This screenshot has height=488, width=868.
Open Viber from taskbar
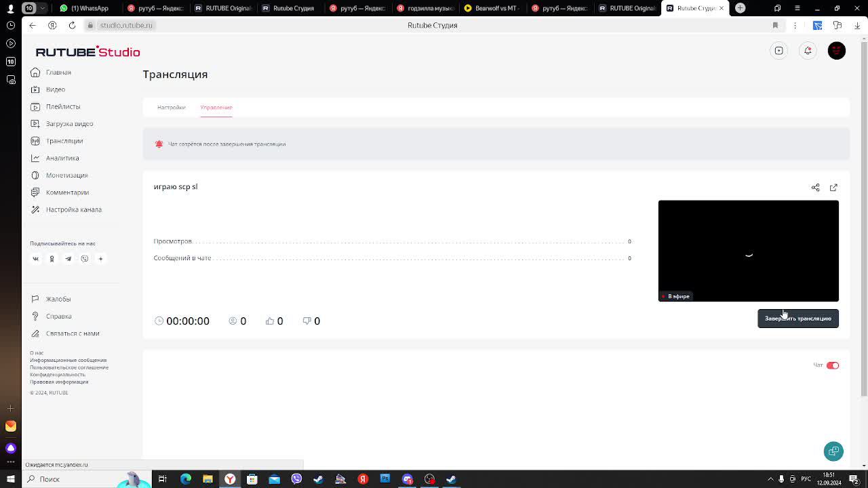[x=296, y=479]
